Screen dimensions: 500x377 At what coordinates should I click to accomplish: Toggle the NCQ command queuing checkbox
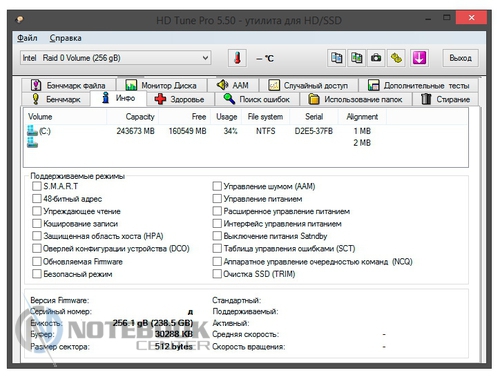click(217, 261)
